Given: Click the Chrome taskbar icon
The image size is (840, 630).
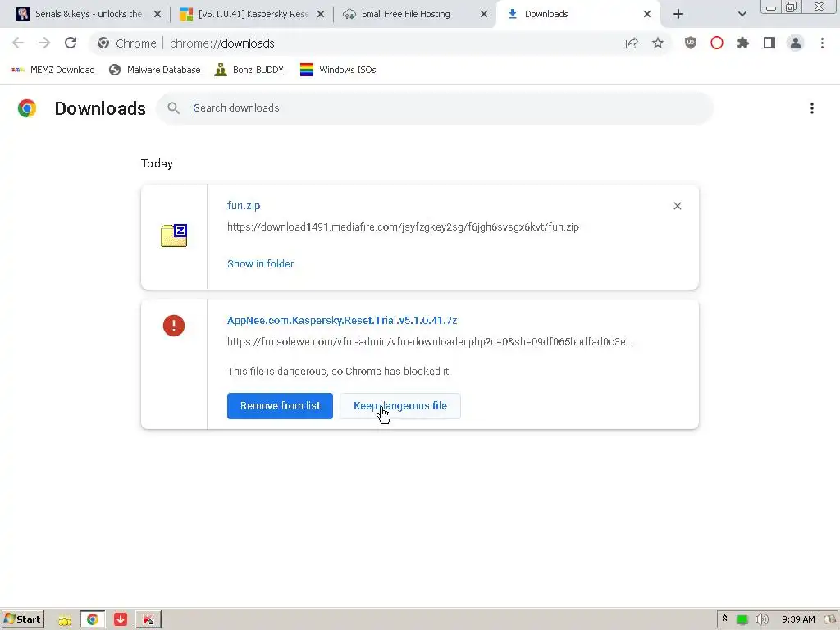Looking at the screenshot, I should click(x=92, y=619).
